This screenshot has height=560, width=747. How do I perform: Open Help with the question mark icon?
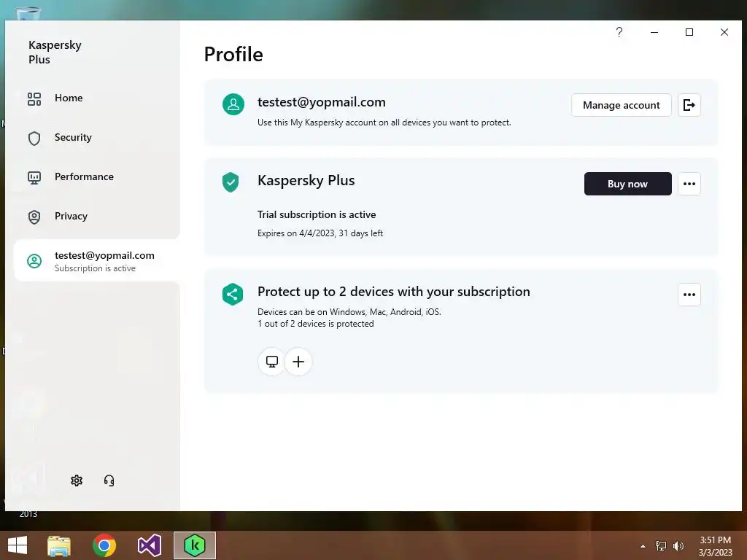click(x=619, y=32)
